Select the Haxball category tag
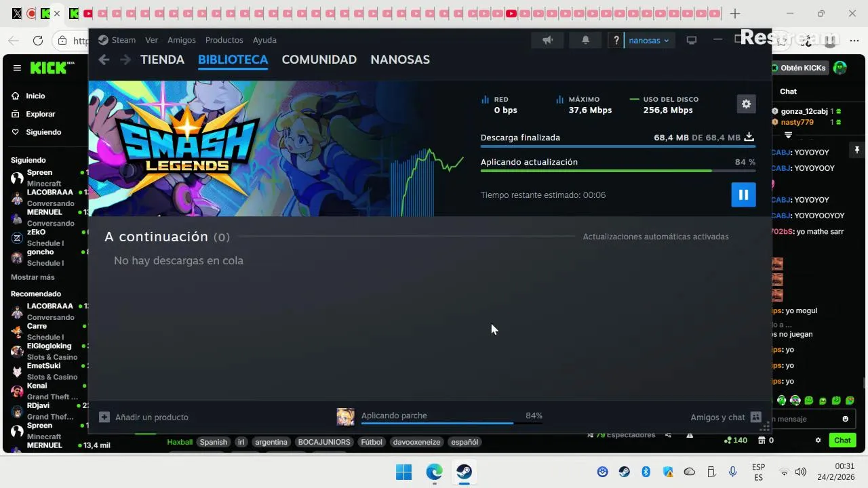 [x=180, y=442]
